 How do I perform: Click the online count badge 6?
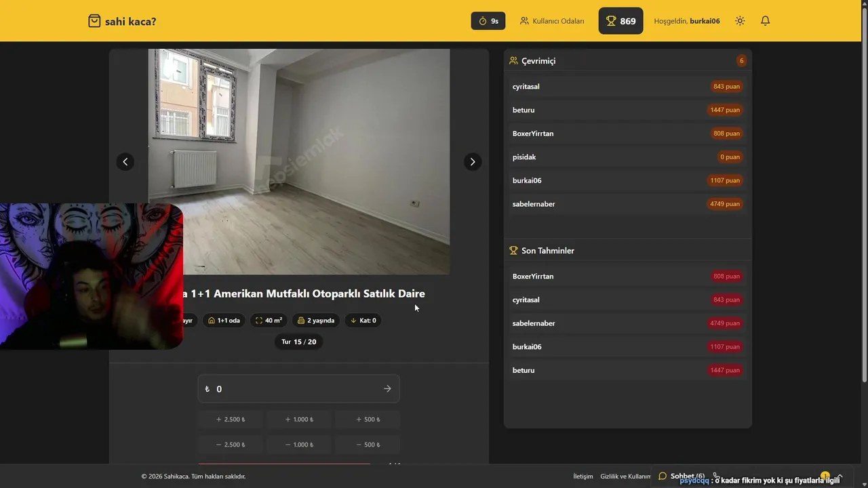coord(741,61)
